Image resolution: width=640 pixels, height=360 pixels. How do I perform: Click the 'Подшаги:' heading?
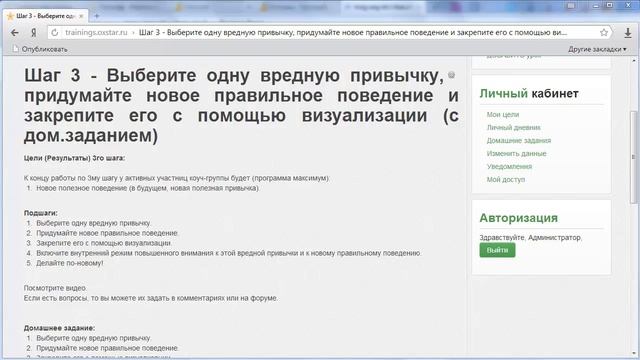click(40, 213)
